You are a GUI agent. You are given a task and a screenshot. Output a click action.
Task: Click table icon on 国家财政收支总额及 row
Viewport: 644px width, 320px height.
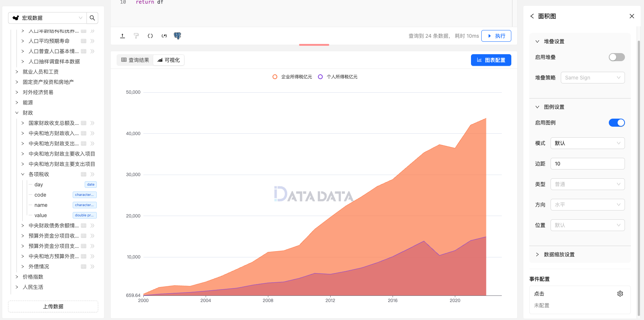click(x=84, y=123)
